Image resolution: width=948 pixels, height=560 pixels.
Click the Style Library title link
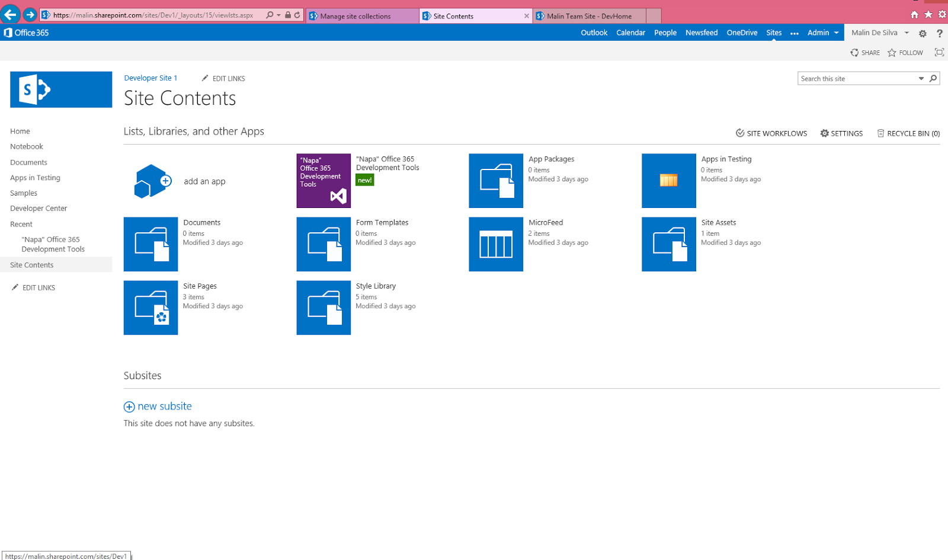tap(376, 286)
